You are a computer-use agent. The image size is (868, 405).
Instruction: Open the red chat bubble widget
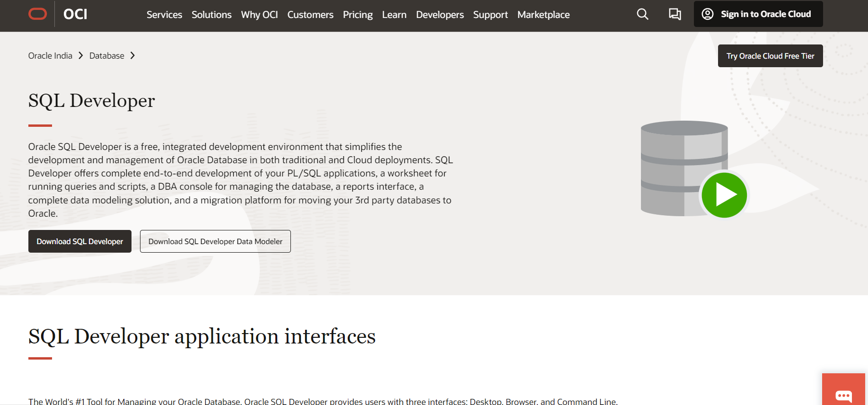pos(843,395)
